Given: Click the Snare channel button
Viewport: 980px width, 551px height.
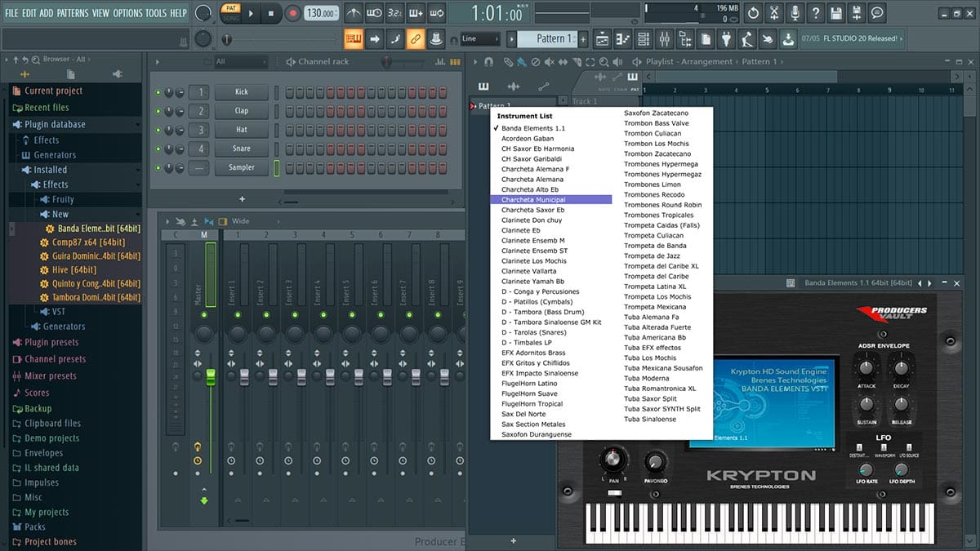Looking at the screenshot, I should pyautogui.click(x=242, y=149).
